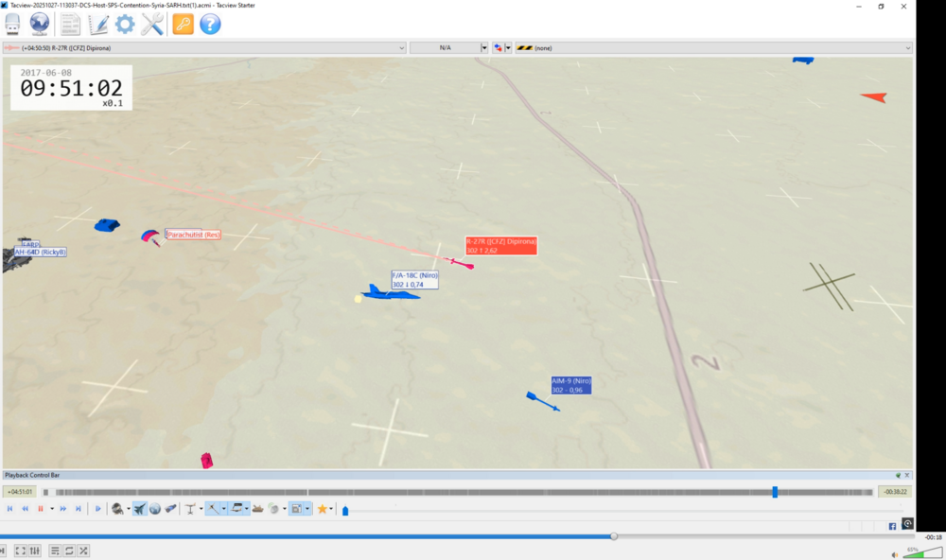Open the R-27R Dipirona object selection dropdown
The width and height of the screenshot is (946, 560).
tap(204, 47)
